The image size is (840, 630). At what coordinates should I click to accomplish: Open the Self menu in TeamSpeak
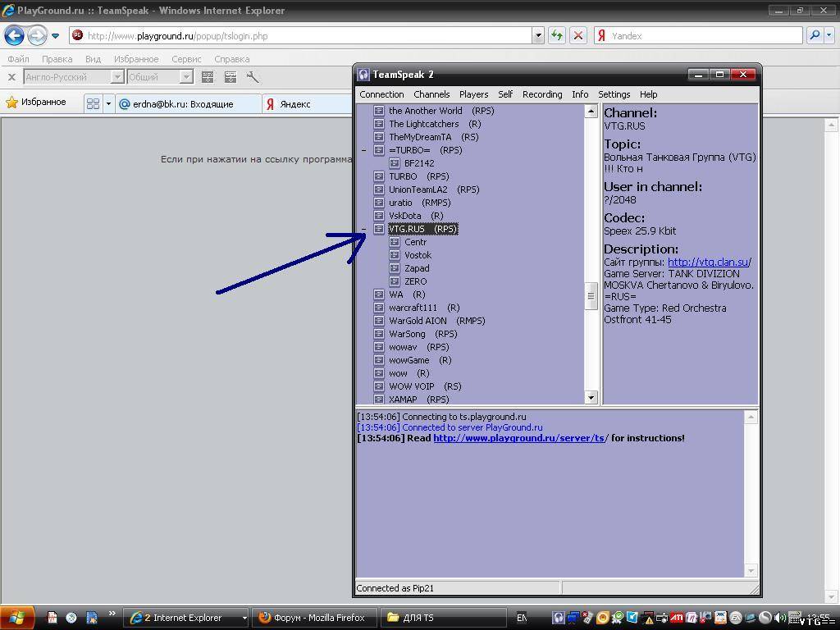point(505,94)
